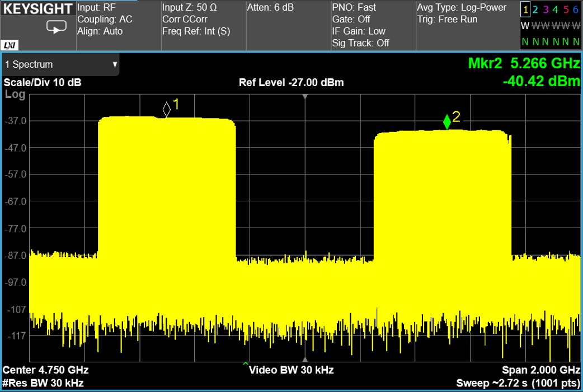
Task: Click the green caret indicator beside Video BW
Action: 245,365
